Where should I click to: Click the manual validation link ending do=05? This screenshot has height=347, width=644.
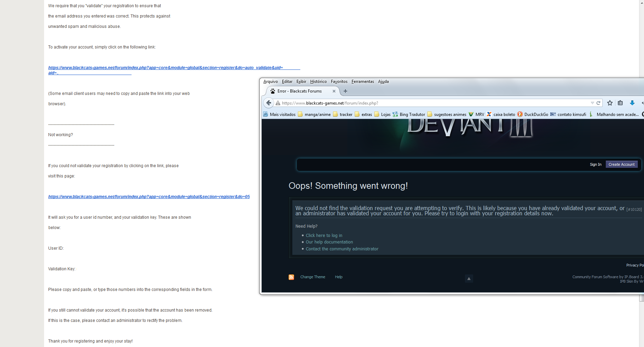[x=149, y=197]
